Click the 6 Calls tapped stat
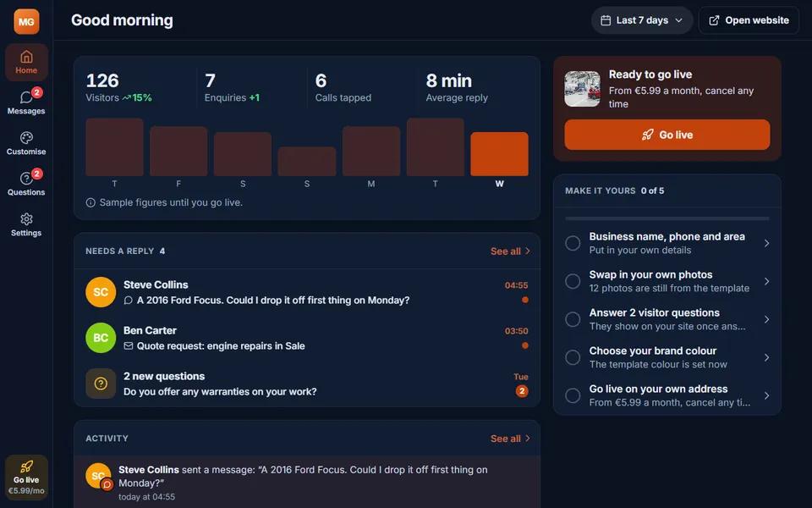The image size is (812, 508). (343, 87)
